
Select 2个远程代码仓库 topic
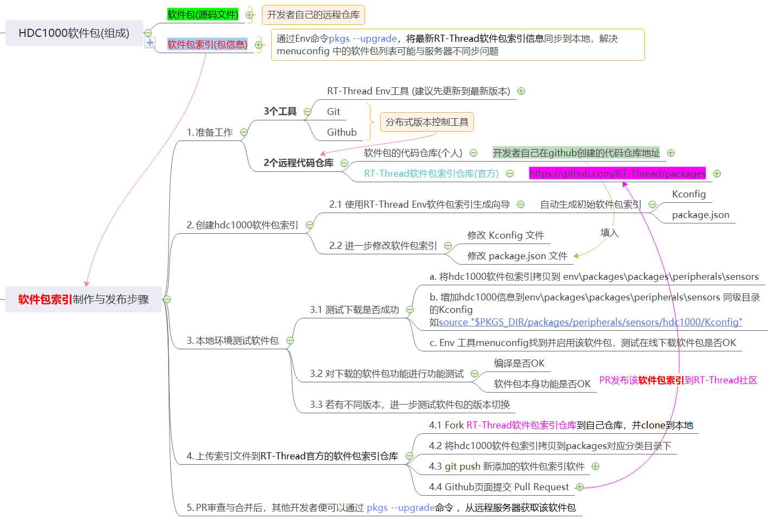[298, 163]
